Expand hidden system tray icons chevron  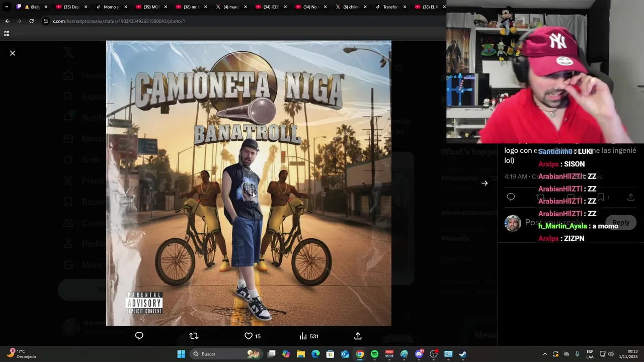(x=545, y=354)
